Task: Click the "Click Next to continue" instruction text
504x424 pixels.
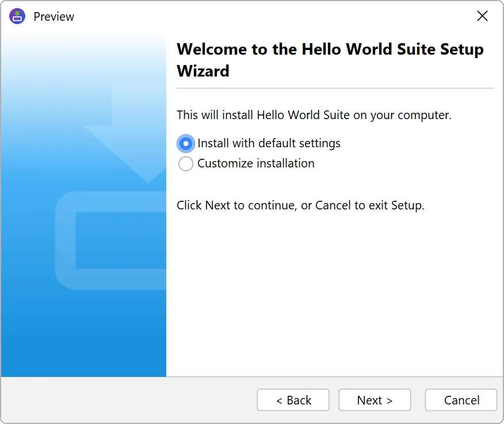Action: [300, 205]
